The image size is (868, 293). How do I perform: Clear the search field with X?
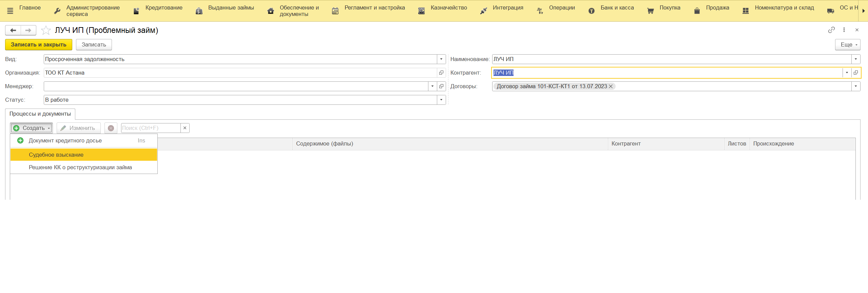[185, 128]
